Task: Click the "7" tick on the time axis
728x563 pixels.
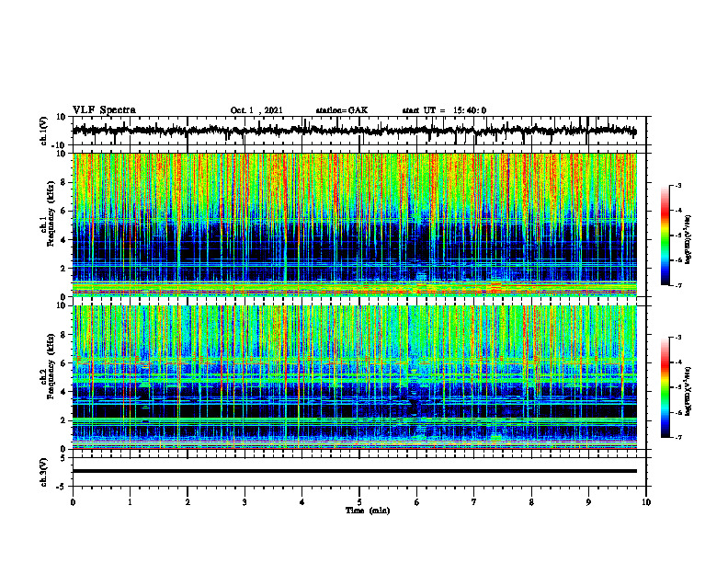Action: pyautogui.click(x=474, y=502)
